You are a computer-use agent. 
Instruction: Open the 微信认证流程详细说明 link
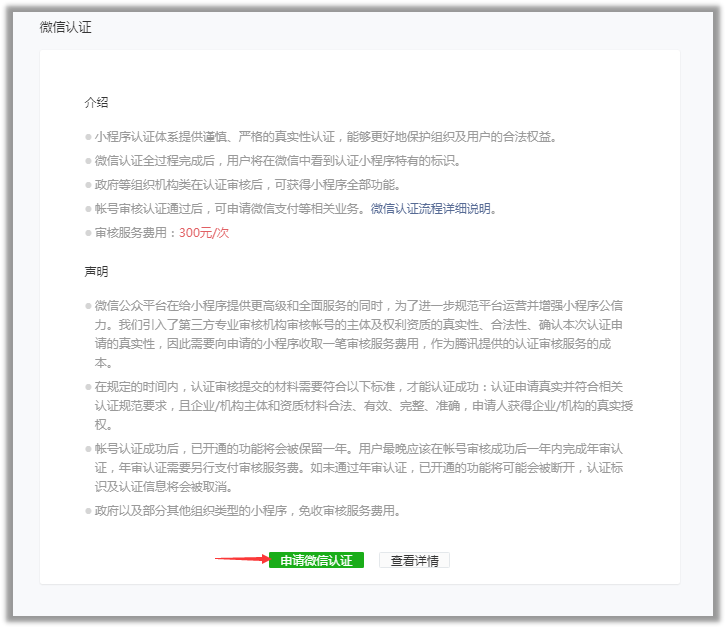(x=430, y=209)
